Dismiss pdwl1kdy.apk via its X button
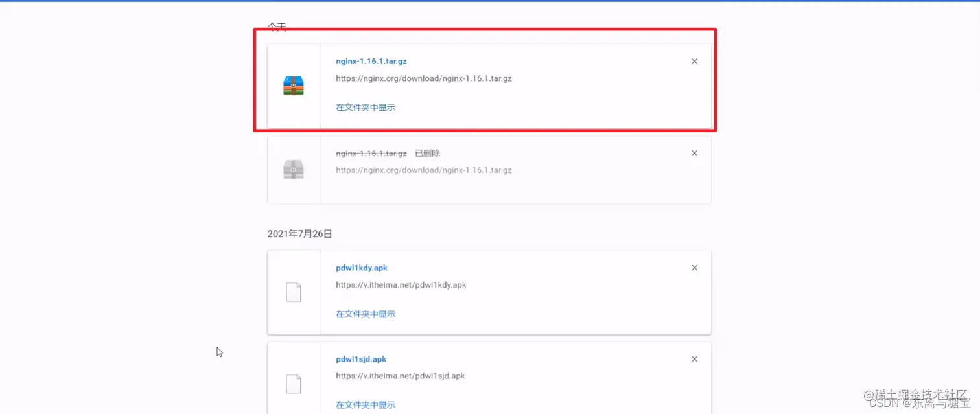980x414 pixels. (694, 267)
